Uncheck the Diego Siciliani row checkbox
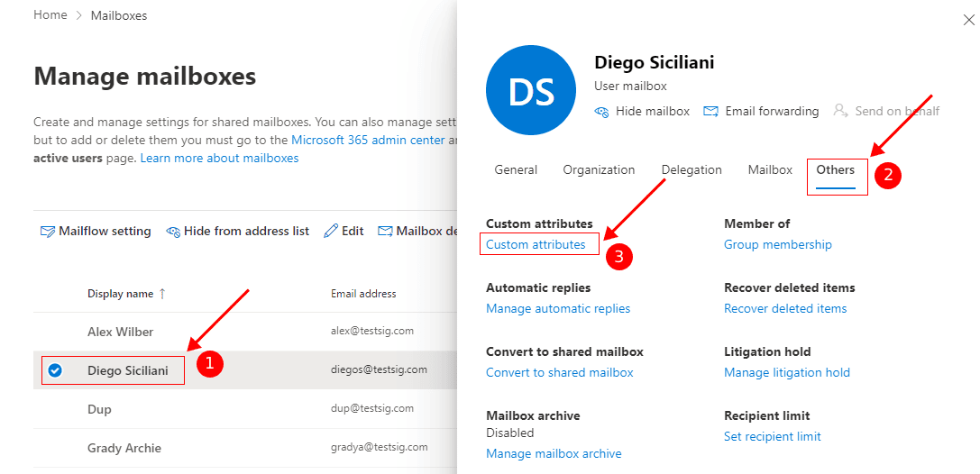Viewport: 980px width, 474px height. [x=55, y=370]
